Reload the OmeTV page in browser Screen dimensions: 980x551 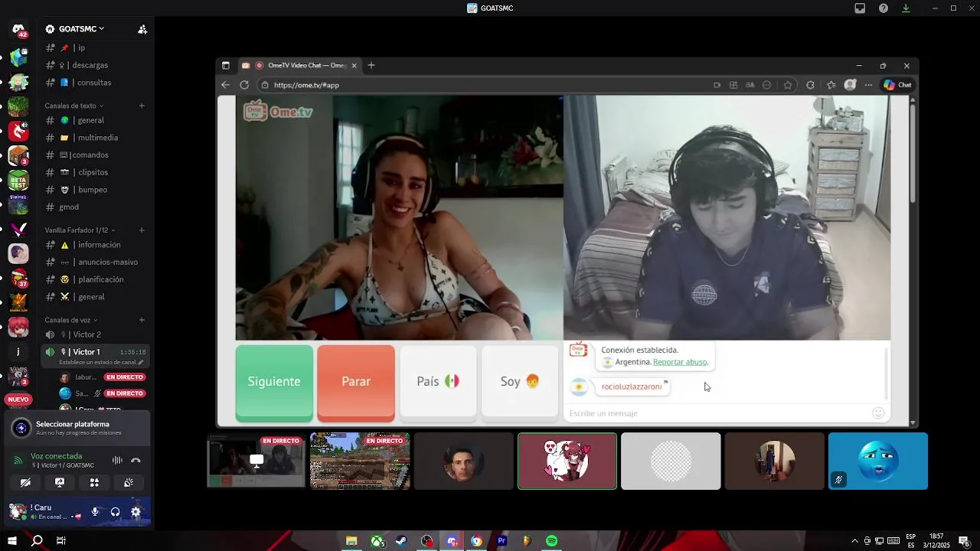pyautogui.click(x=245, y=85)
